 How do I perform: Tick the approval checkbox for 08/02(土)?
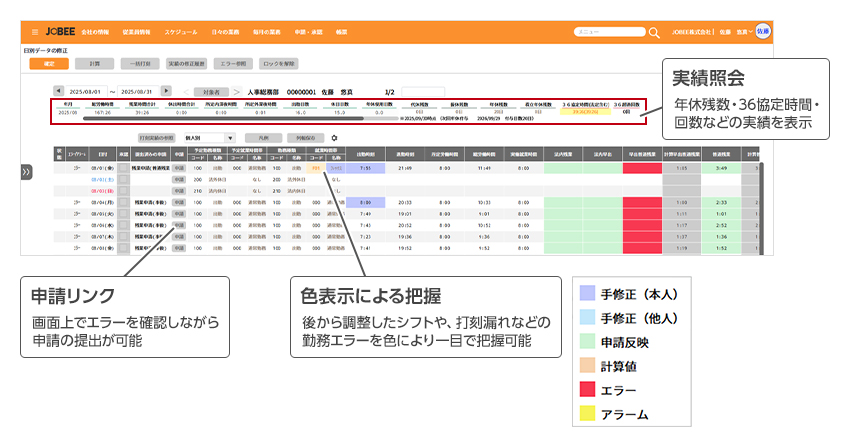[125, 180]
